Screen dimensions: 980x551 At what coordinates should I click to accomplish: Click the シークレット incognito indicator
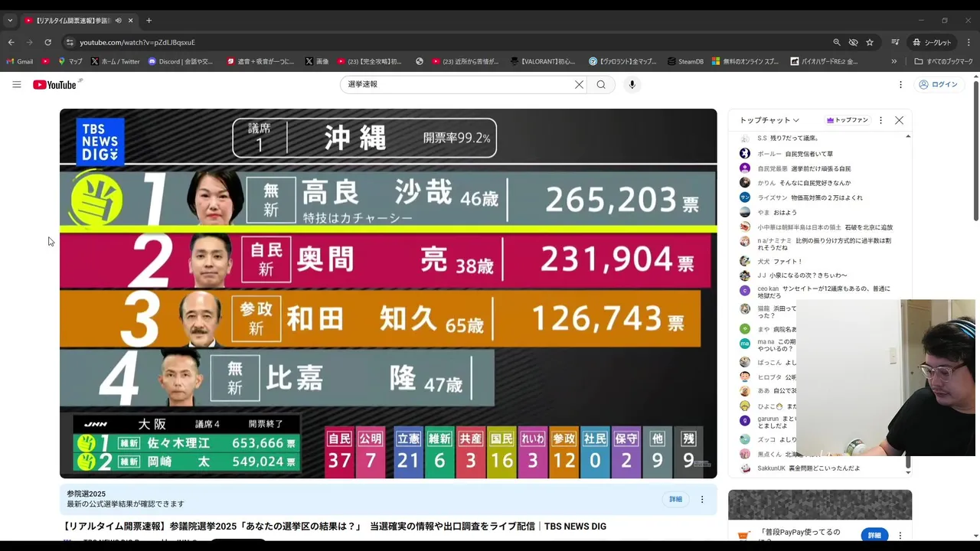click(932, 42)
